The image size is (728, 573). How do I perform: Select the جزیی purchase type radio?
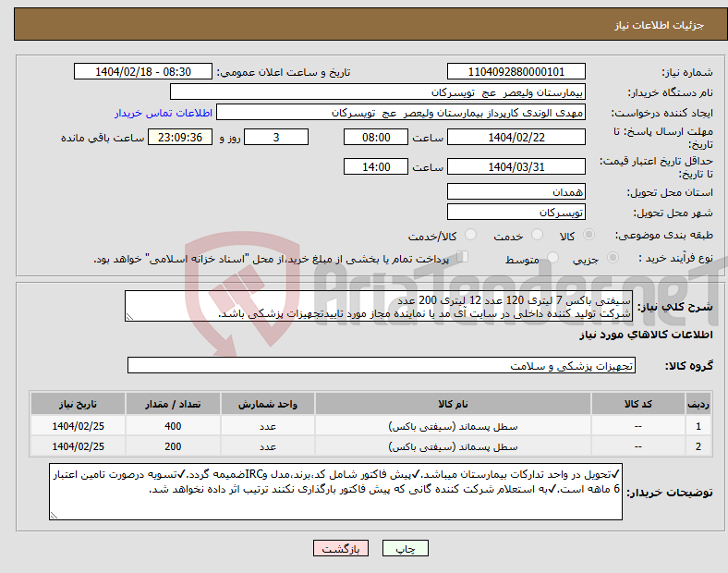tap(613, 257)
